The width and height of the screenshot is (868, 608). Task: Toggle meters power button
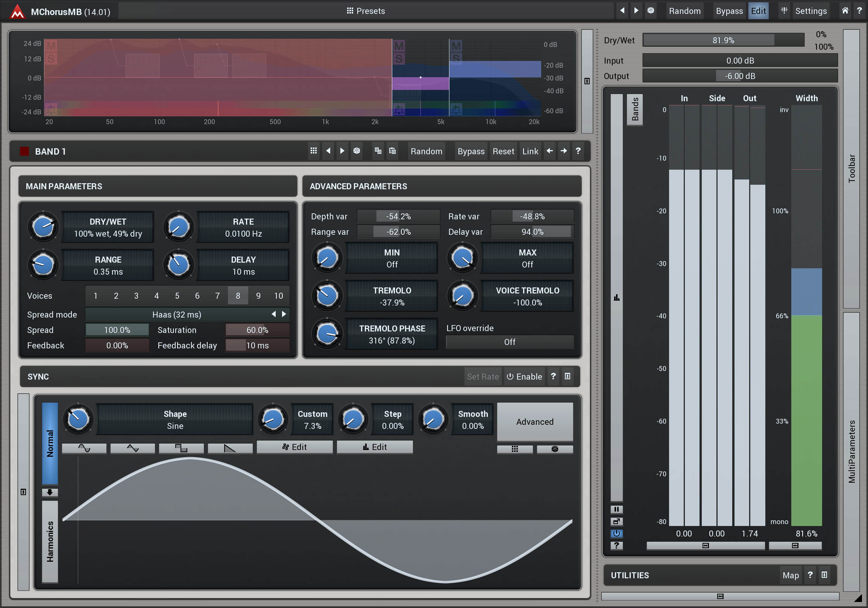coord(617,534)
